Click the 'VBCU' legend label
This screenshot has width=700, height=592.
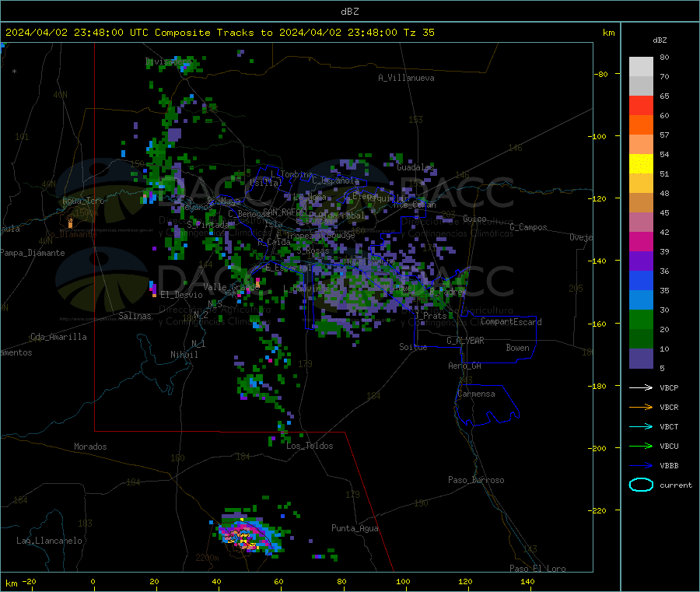point(669,446)
